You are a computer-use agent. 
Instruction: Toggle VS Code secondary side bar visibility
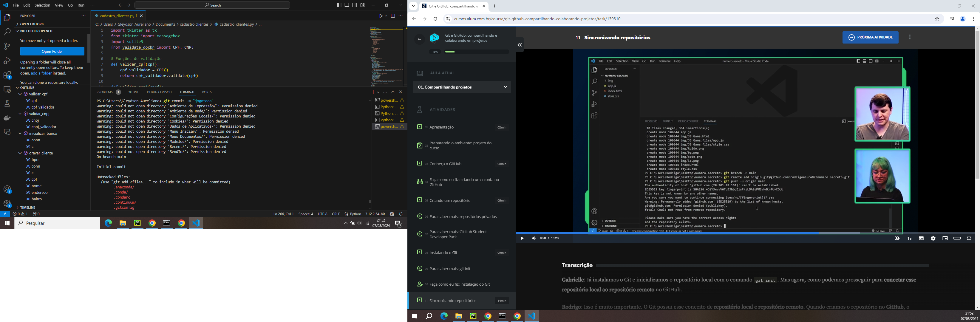point(355,5)
